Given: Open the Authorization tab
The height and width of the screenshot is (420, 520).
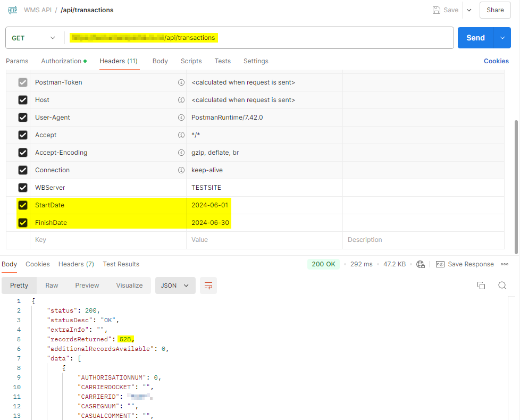Looking at the screenshot, I should 64,61.
